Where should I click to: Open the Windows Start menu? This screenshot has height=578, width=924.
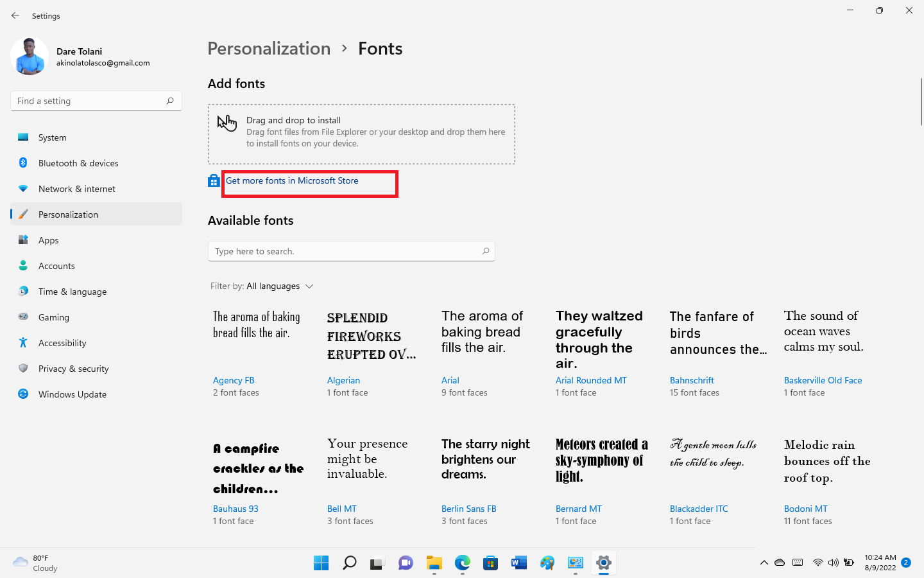click(x=321, y=563)
